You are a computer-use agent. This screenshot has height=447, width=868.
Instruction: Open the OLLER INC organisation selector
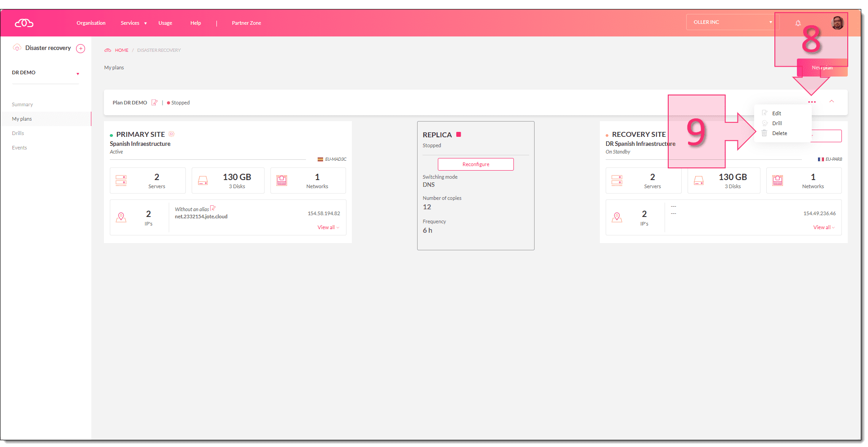click(732, 22)
